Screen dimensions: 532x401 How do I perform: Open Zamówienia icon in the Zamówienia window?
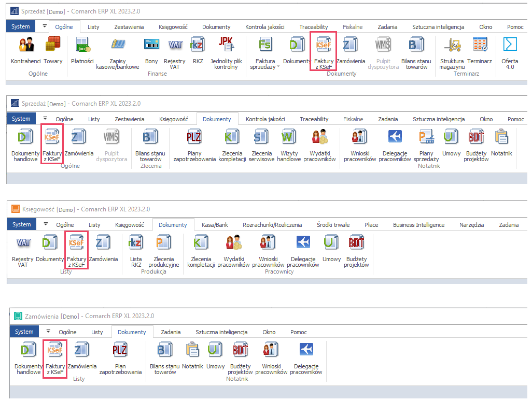(x=82, y=356)
